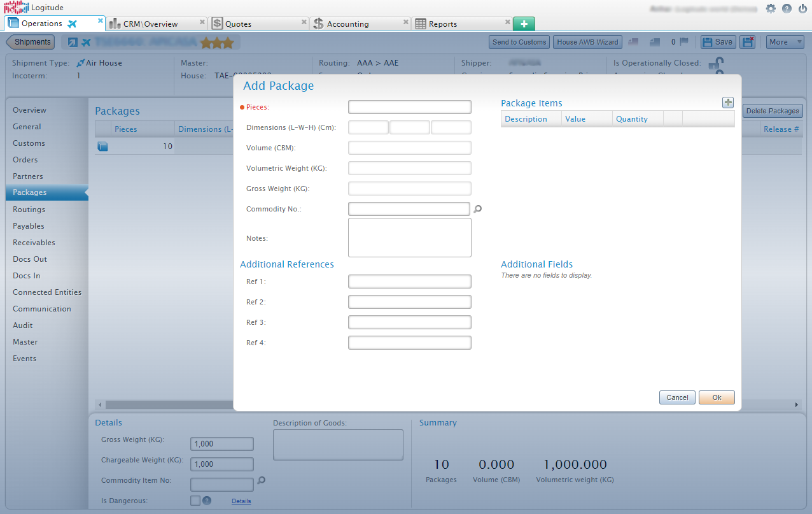Click the airplane icon next to shipment number
Screen dimensions: 812x514
(87, 41)
